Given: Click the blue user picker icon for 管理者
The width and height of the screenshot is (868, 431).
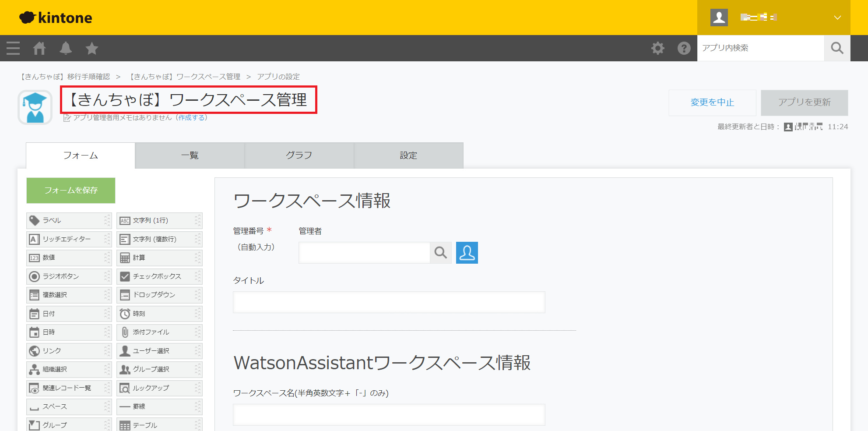Looking at the screenshot, I should (x=467, y=253).
